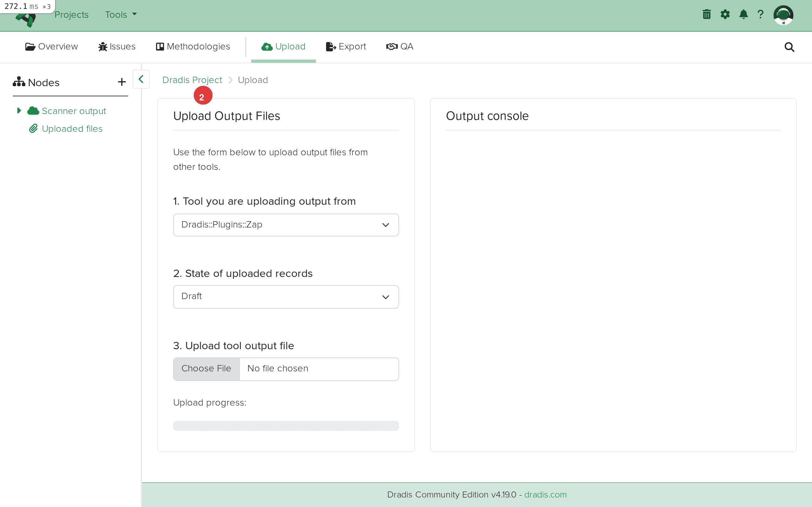Add a new node with the plus icon
This screenshot has height=507, width=812.
[121, 82]
